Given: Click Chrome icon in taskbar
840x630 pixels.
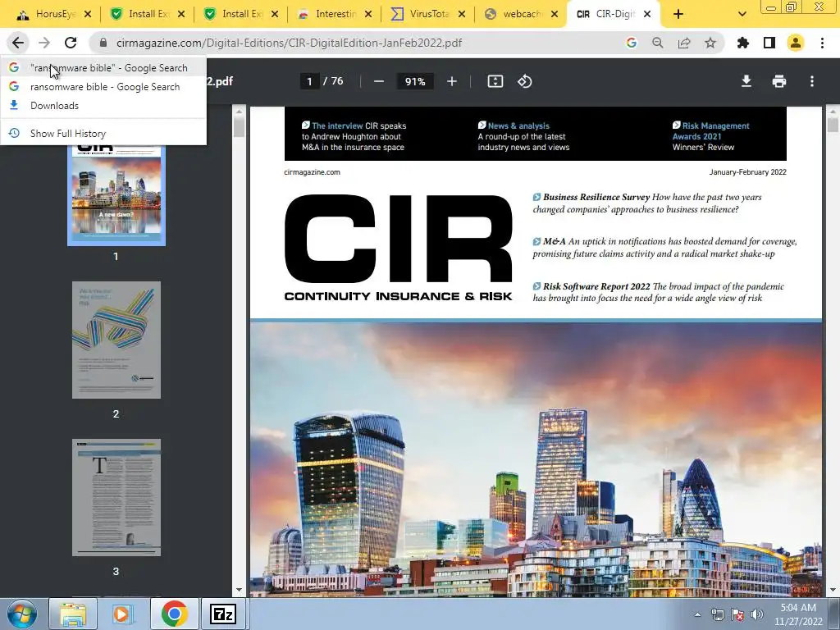Looking at the screenshot, I should [x=174, y=614].
